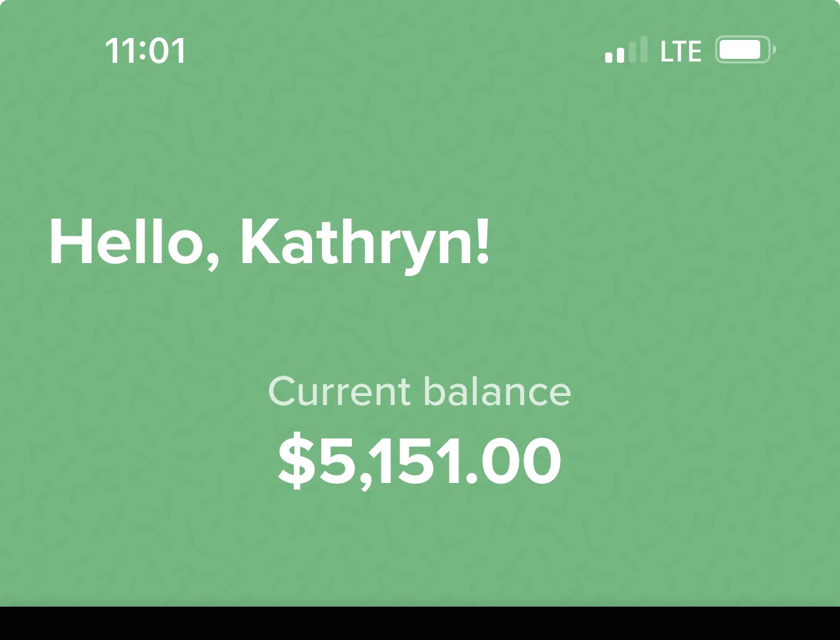The height and width of the screenshot is (640, 840).
Task: Open the $5,151.00 balance amount
Action: 419,462
